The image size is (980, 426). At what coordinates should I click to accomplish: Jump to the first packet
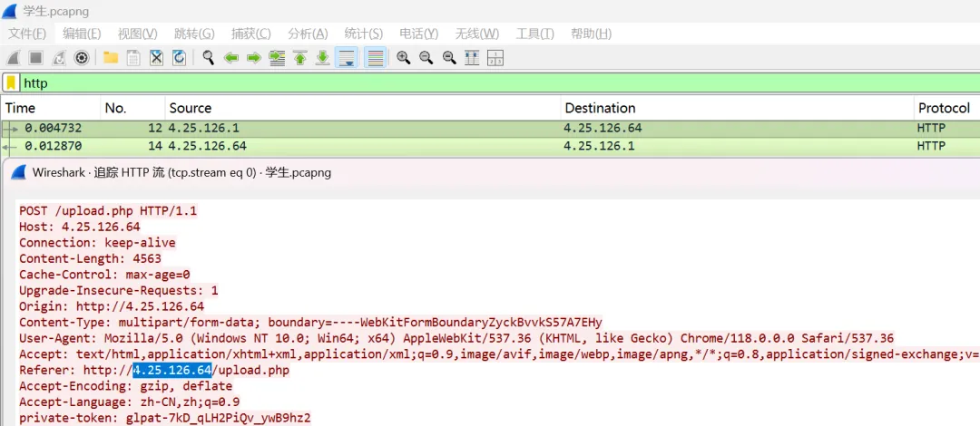point(300,58)
